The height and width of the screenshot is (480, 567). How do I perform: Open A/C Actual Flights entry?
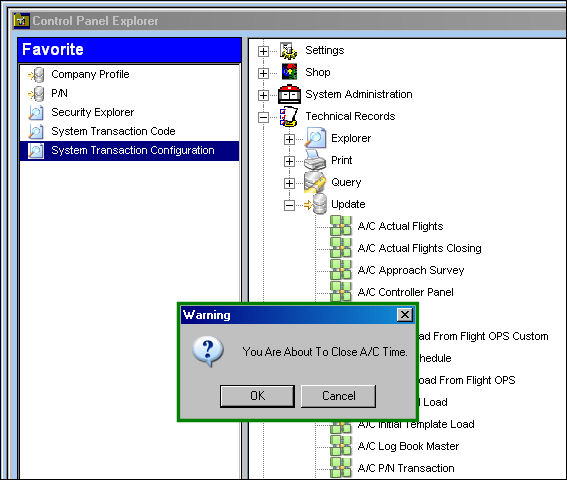(x=400, y=226)
